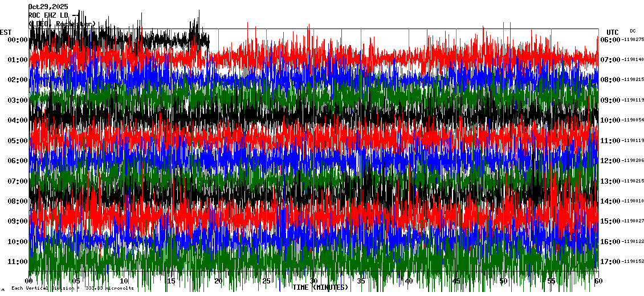
Task: Click the 14:00 UTC row label
Action: point(610,201)
